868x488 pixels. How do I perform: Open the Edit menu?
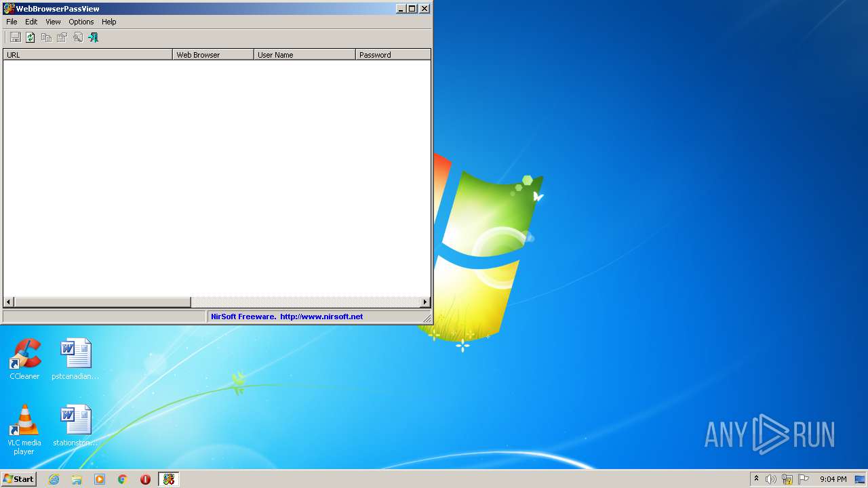point(31,22)
